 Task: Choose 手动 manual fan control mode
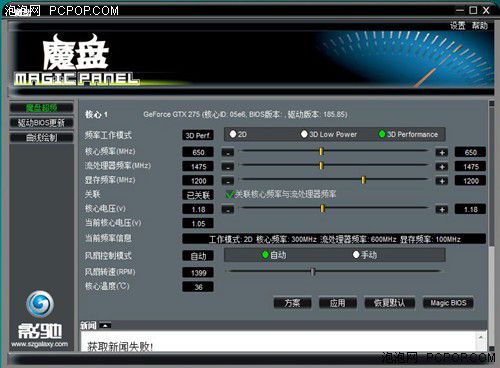356,255
